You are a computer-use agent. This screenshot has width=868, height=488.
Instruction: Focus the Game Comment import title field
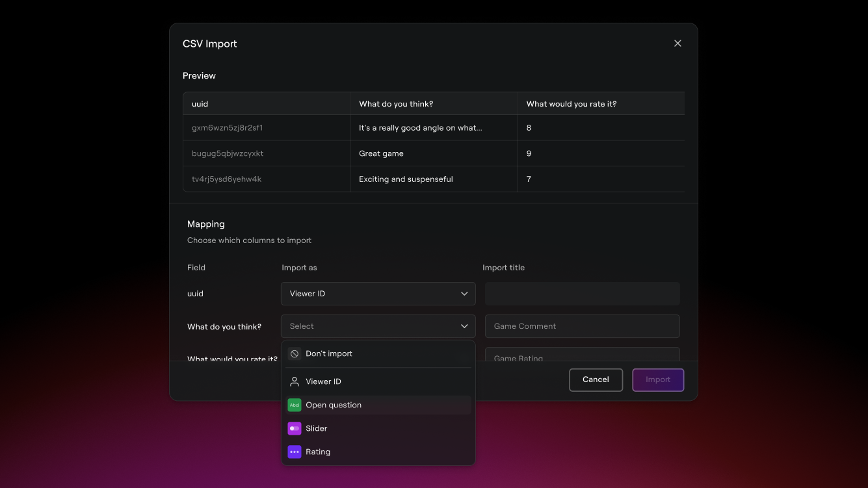click(x=582, y=326)
